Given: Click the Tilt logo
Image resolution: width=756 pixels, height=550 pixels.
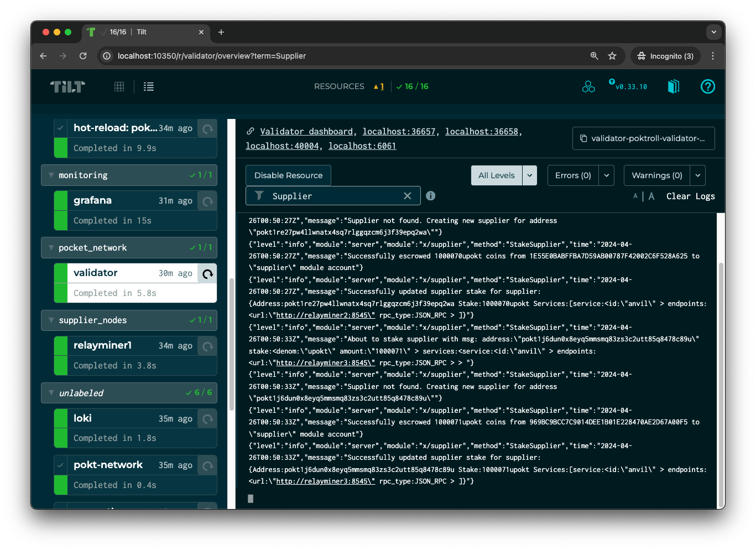Looking at the screenshot, I should pos(67,86).
